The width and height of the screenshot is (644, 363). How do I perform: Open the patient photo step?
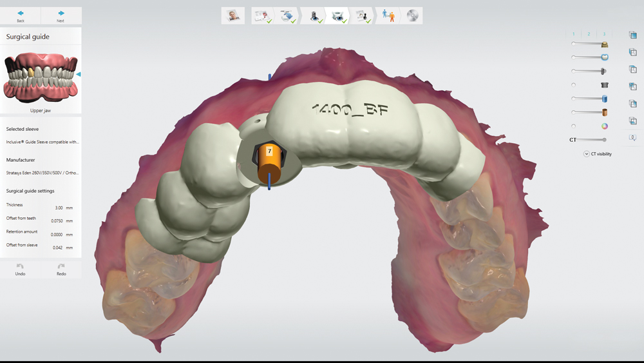(x=233, y=15)
